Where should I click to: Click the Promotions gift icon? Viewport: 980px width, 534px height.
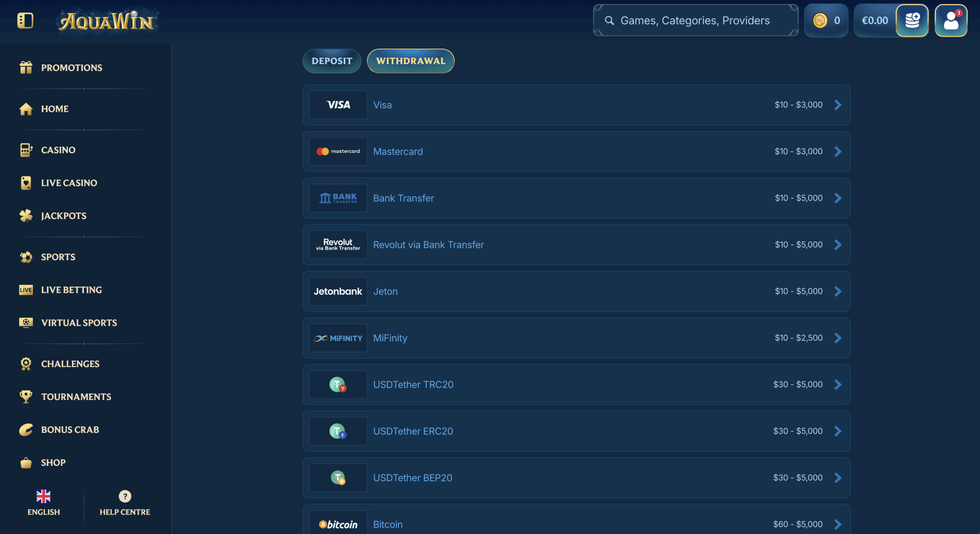click(26, 67)
